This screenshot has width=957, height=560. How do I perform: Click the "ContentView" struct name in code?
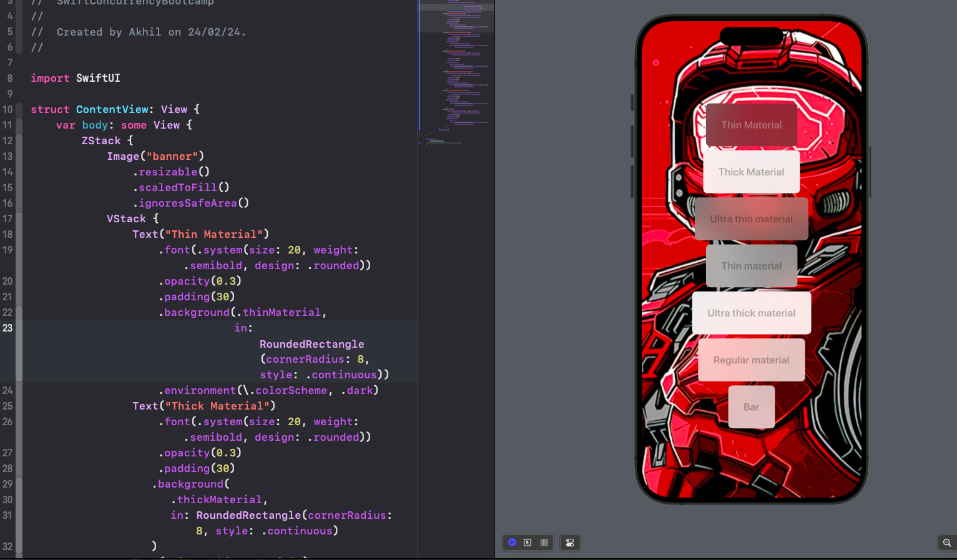click(112, 109)
